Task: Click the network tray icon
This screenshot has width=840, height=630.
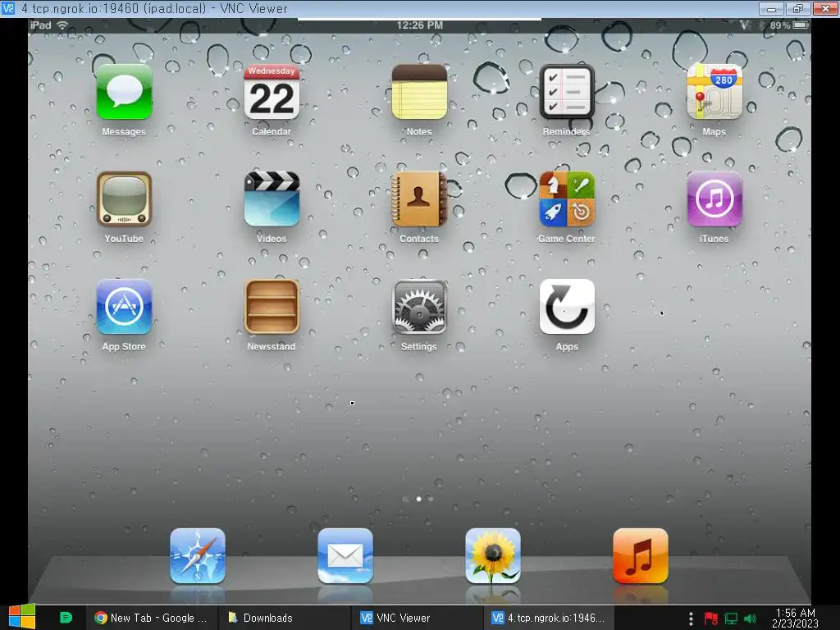Action: [x=731, y=619]
